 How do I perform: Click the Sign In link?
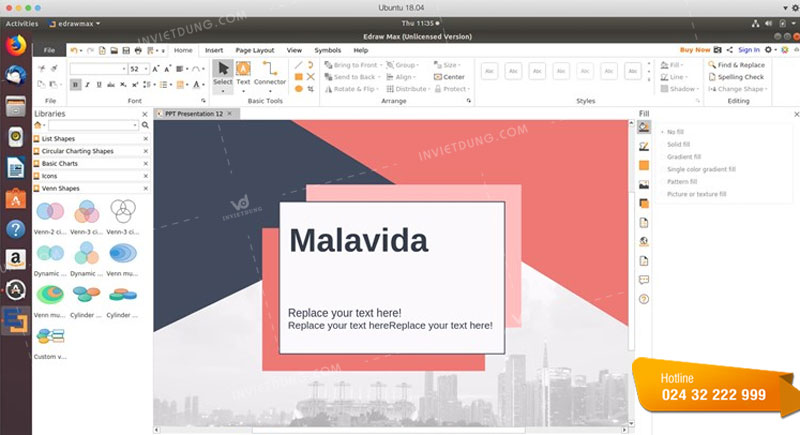tap(748, 50)
